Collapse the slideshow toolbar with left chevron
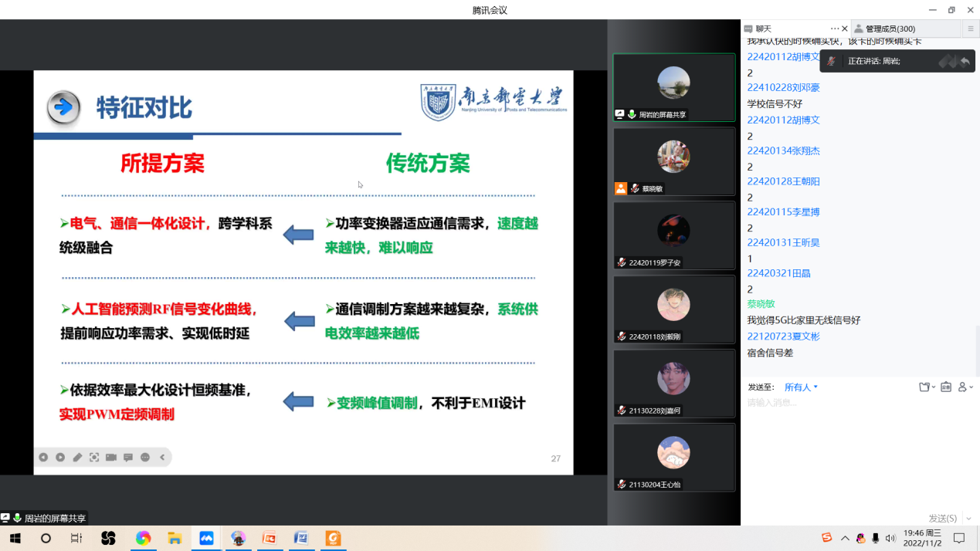 pos(162,458)
